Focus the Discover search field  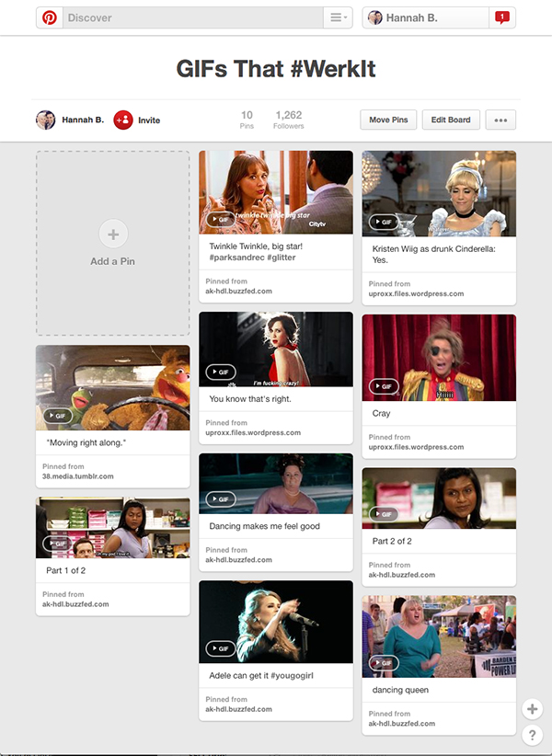[x=193, y=17]
